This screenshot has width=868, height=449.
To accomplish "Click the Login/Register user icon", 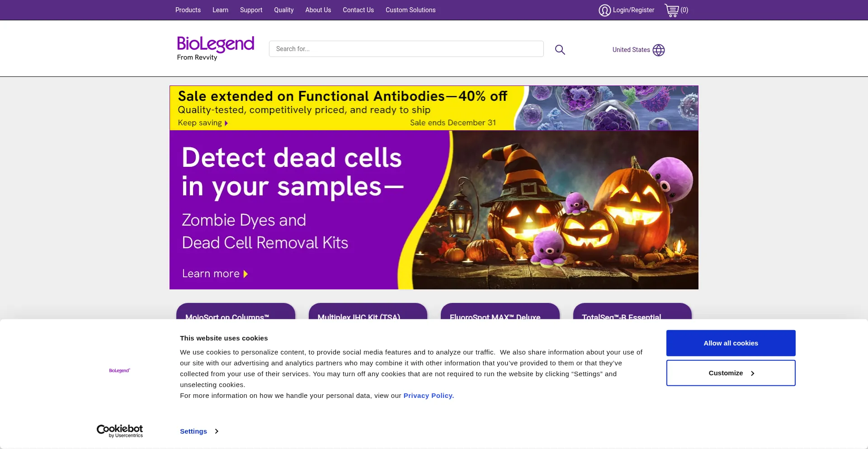I will (x=604, y=10).
